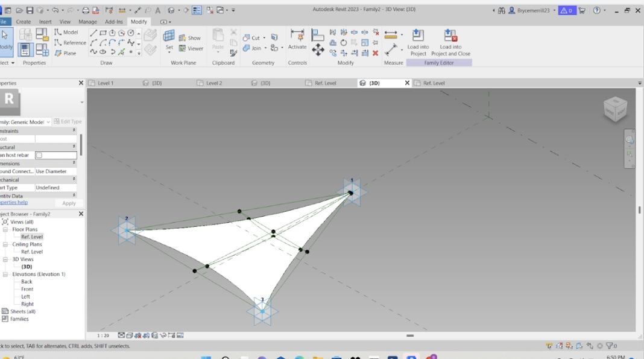Click the Visual Style icon in view control bar
The width and height of the screenshot is (644, 359).
[x=130, y=335]
